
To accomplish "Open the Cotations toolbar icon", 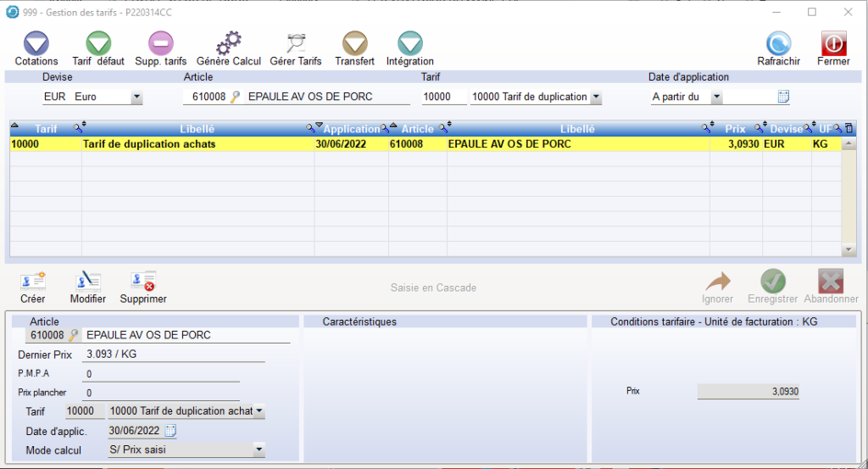I will 36,44.
